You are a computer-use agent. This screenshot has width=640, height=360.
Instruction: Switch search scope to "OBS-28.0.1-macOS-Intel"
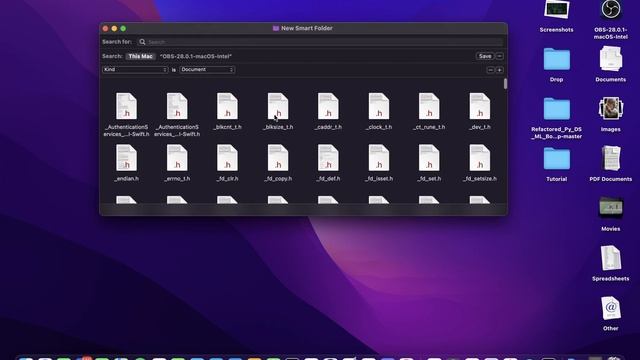click(196, 56)
